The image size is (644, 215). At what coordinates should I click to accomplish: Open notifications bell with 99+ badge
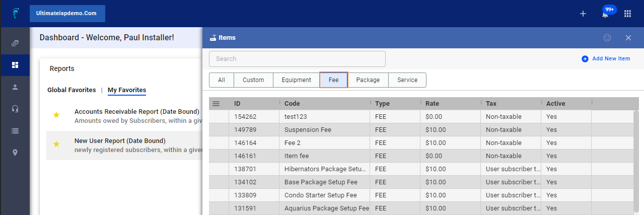click(x=606, y=13)
